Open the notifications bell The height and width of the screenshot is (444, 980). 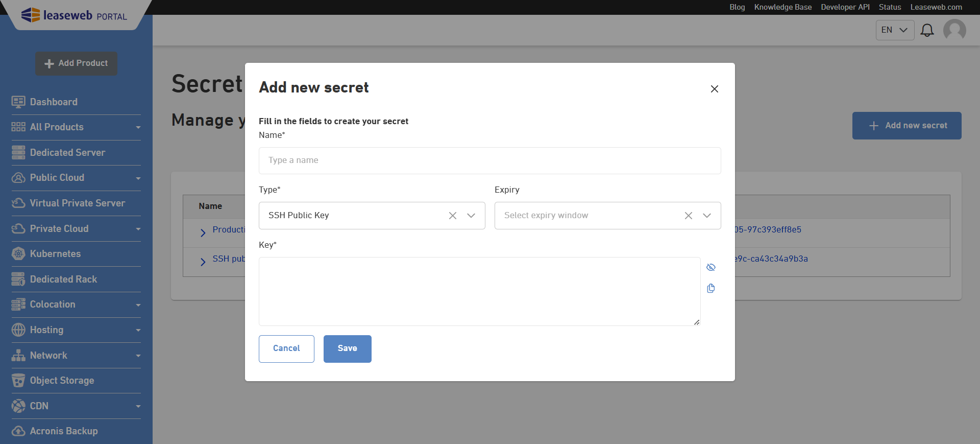tap(927, 30)
